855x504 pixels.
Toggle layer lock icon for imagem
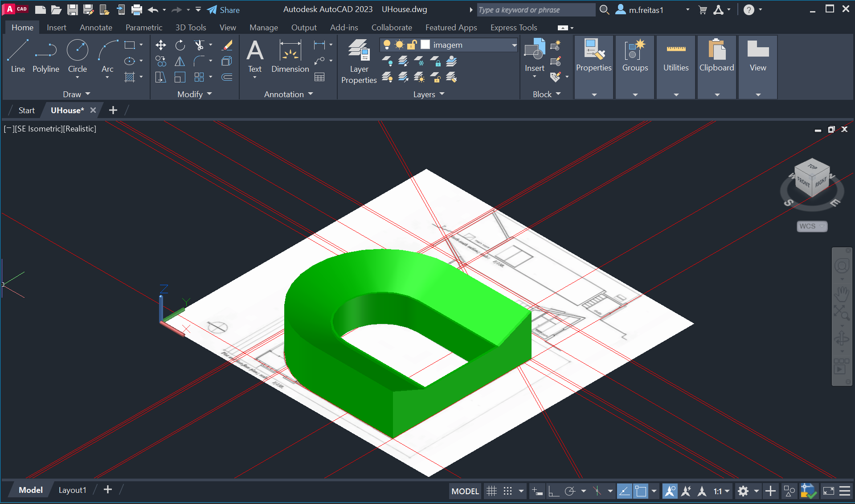[412, 45]
